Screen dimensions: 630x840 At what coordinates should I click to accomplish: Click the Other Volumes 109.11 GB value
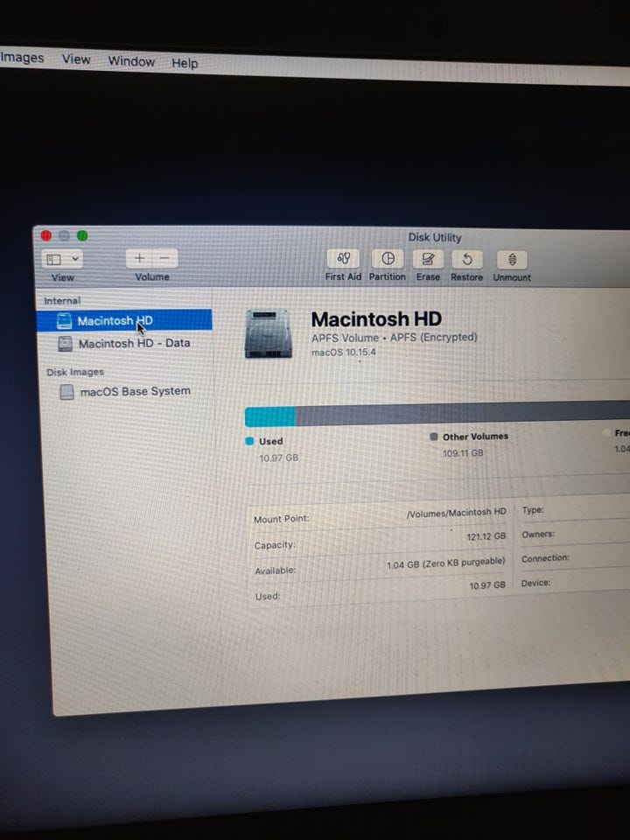click(463, 453)
